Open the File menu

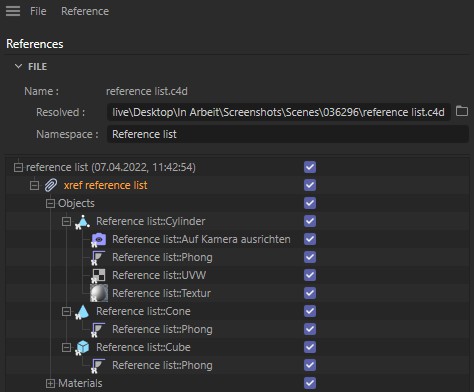[38, 11]
